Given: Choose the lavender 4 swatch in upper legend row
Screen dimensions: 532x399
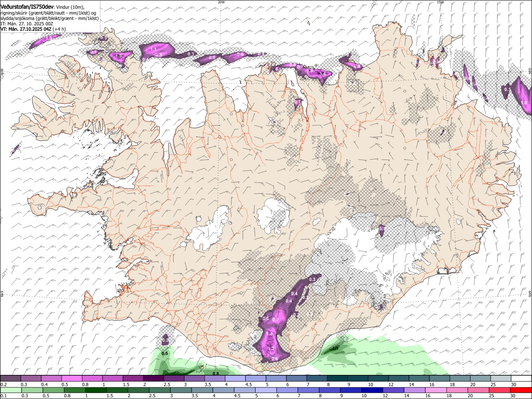Looking at the screenshot, I should tap(235, 379).
